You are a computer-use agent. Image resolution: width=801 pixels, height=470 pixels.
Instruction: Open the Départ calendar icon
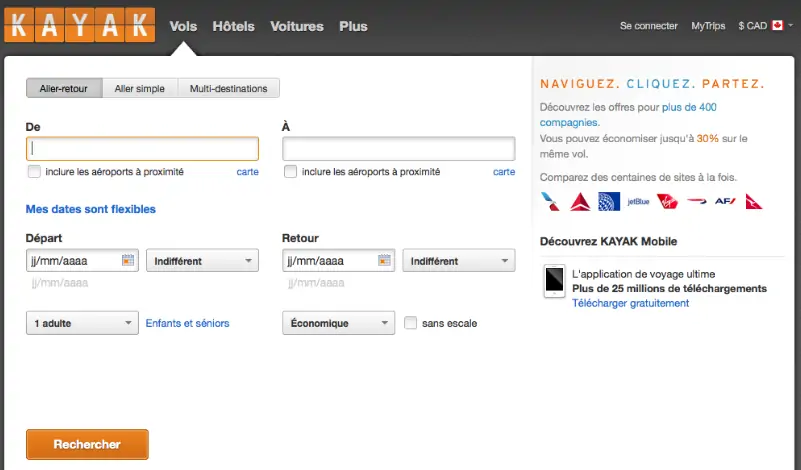point(128,261)
